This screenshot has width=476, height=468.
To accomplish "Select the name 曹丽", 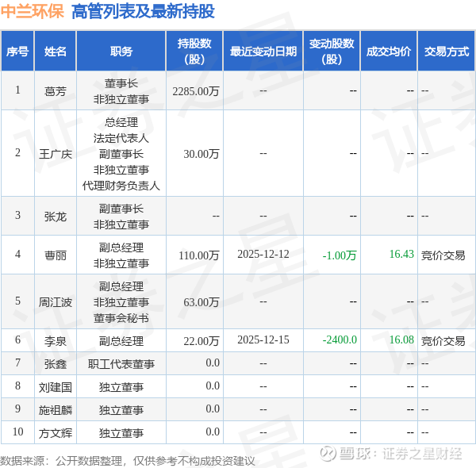I will tap(56, 255).
